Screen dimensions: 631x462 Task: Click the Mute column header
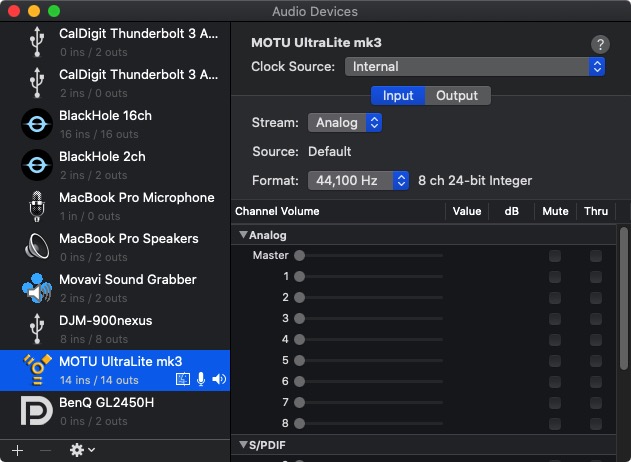555,211
